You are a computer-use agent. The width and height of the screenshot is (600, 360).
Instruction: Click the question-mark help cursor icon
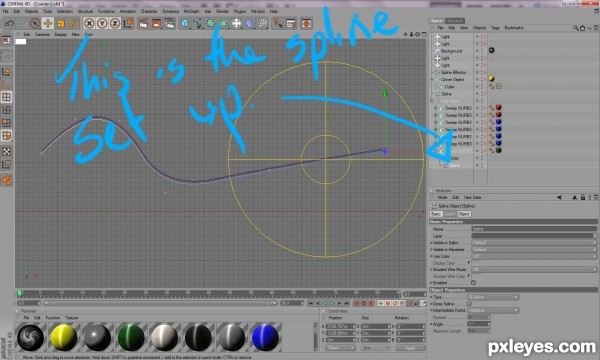(x=278, y=24)
